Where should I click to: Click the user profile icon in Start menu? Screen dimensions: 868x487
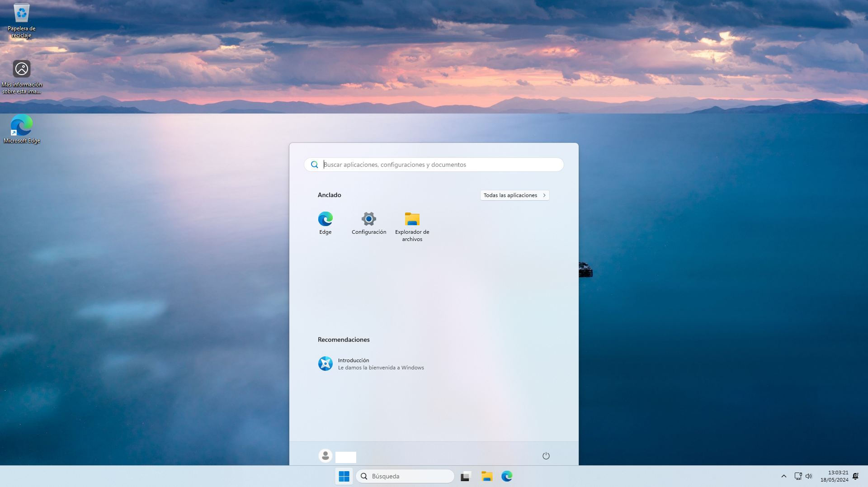(325, 456)
